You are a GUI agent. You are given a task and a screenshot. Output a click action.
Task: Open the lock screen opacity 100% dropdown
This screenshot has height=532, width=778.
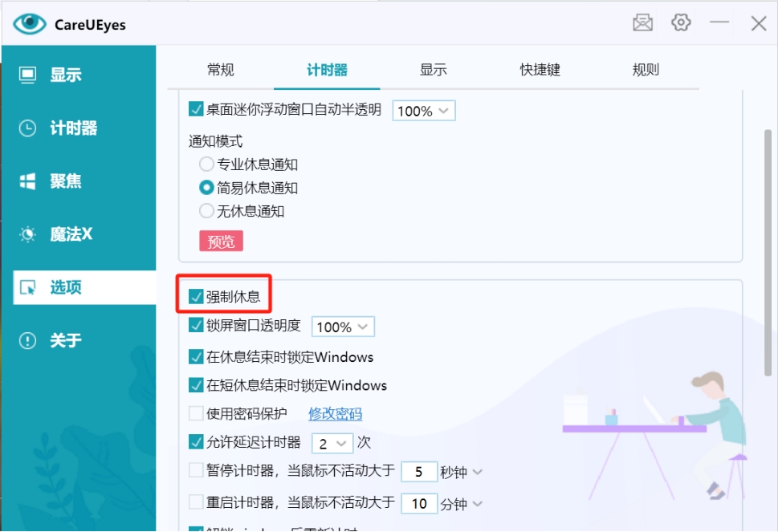tap(343, 327)
